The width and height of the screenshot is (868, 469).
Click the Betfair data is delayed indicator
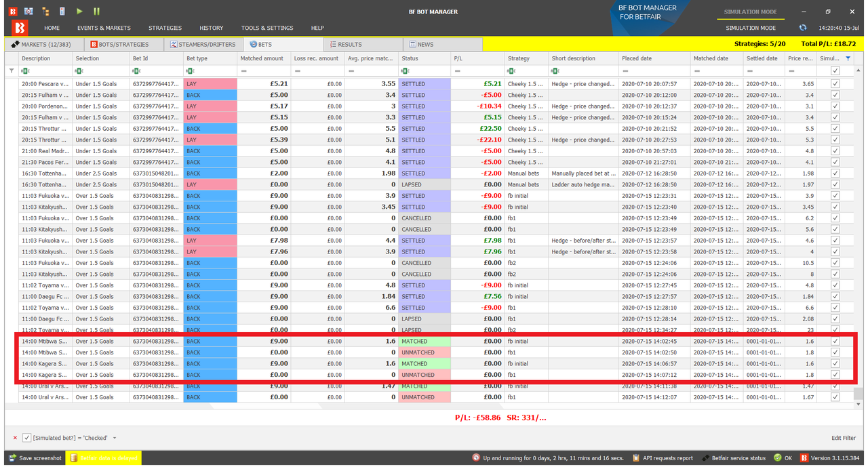(x=103, y=458)
